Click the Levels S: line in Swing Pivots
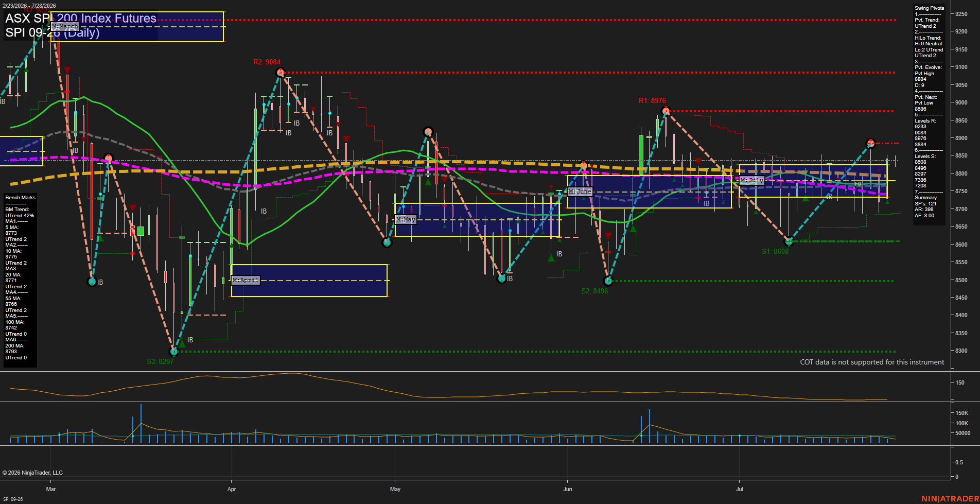The width and height of the screenshot is (980, 504). click(925, 157)
